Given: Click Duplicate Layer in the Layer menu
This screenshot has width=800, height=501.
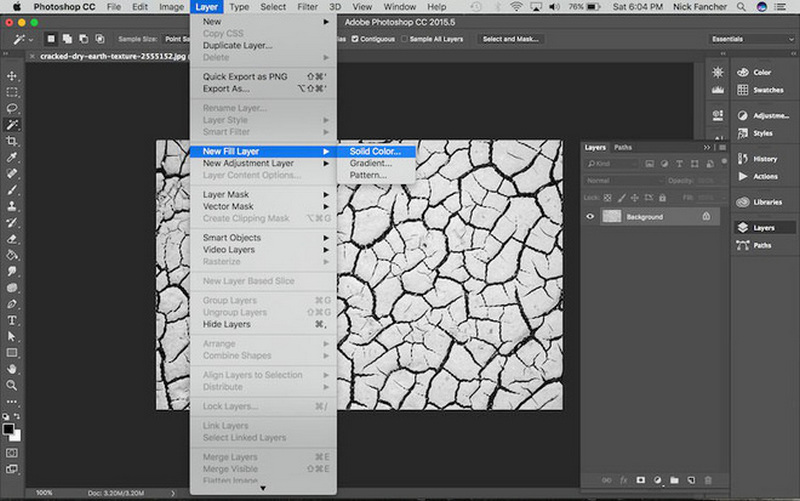Looking at the screenshot, I should pos(237,45).
